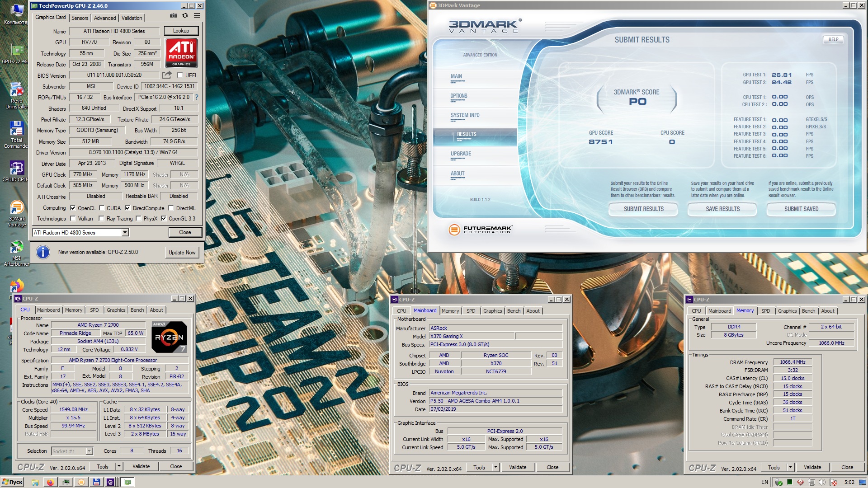Click the GPU-Z screenshot camera icon
The width and height of the screenshot is (868, 488).
click(x=173, y=15)
